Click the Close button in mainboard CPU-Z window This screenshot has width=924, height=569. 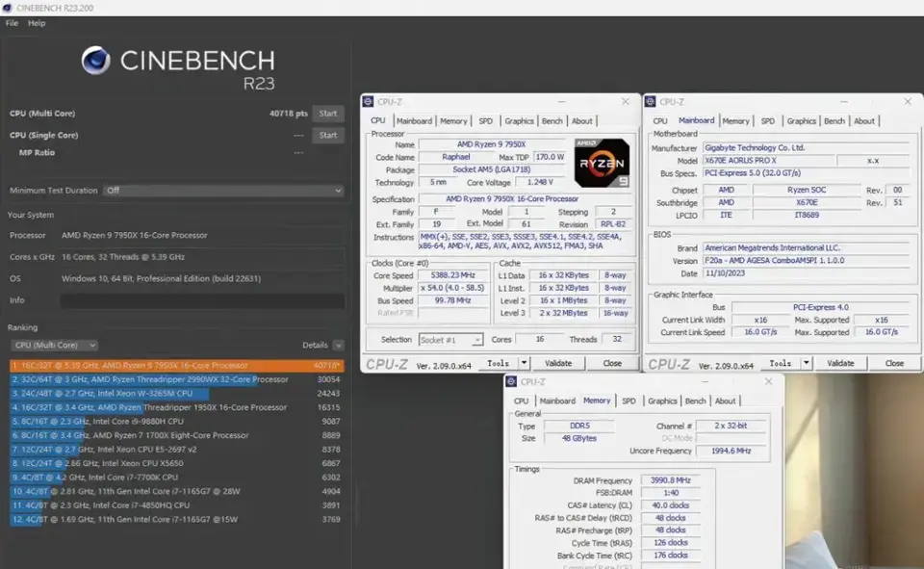point(894,363)
